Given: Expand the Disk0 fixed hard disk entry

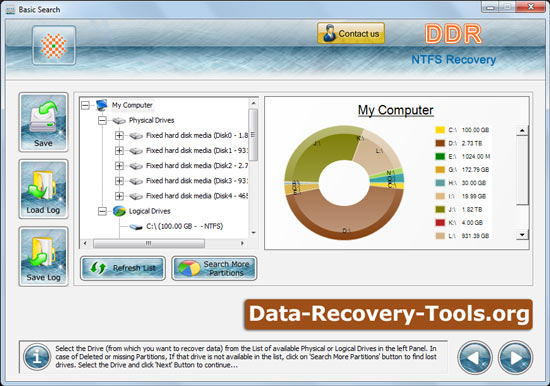Looking at the screenshot, I should [119, 135].
